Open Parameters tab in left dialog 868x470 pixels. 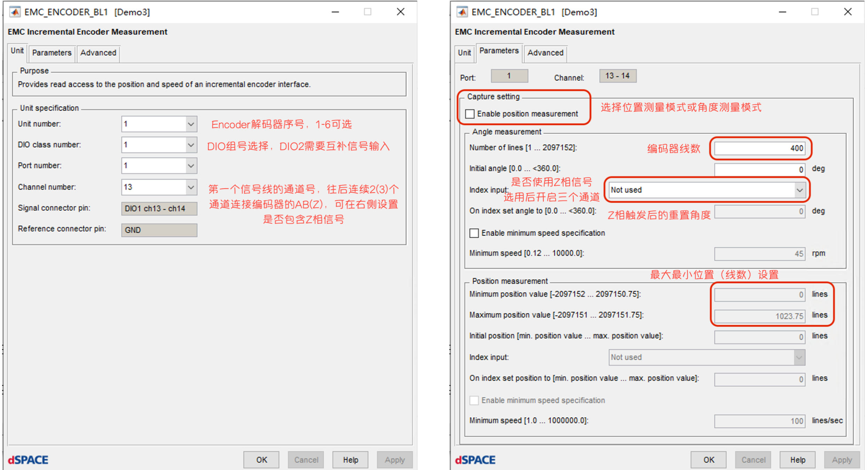click(52, 53)
